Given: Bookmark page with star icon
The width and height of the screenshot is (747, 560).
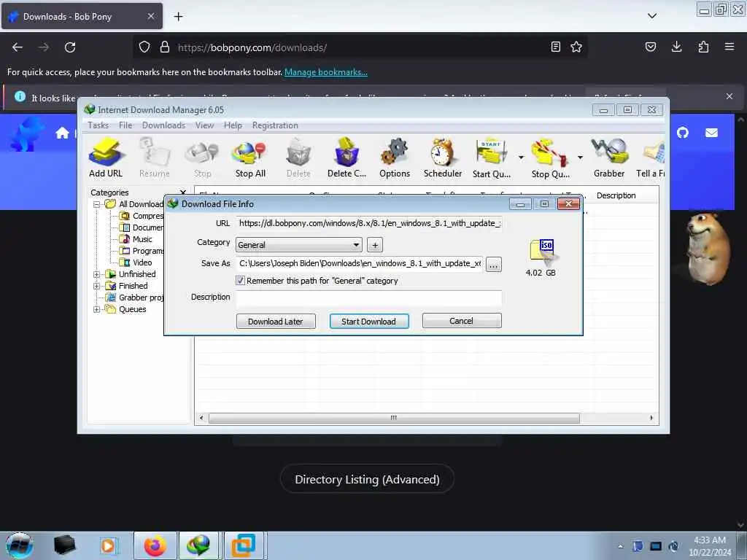Looking at the screenshot, I should pos(576,47).
